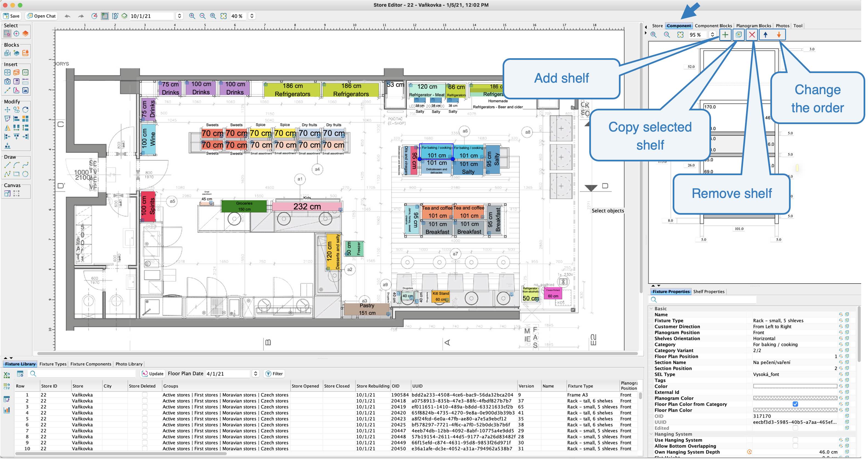Collapse the Hanging System section
868x459 pixels.
click(651, 434)
